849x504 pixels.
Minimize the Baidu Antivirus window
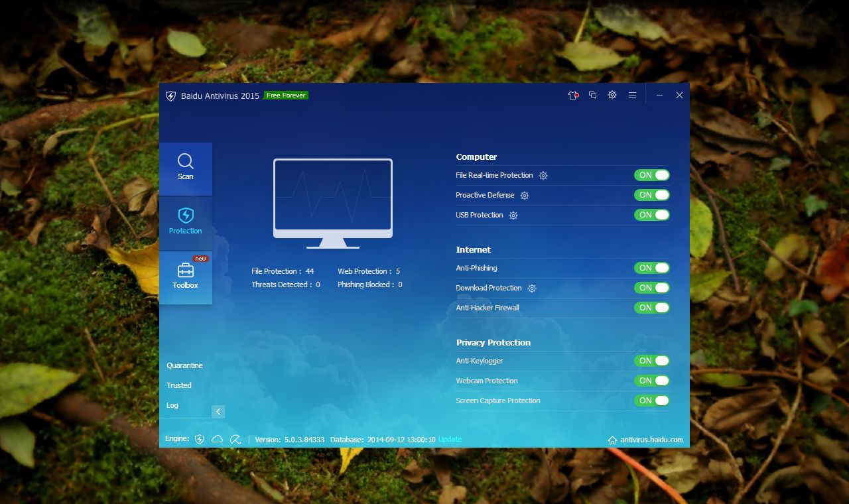click(659, 95)
